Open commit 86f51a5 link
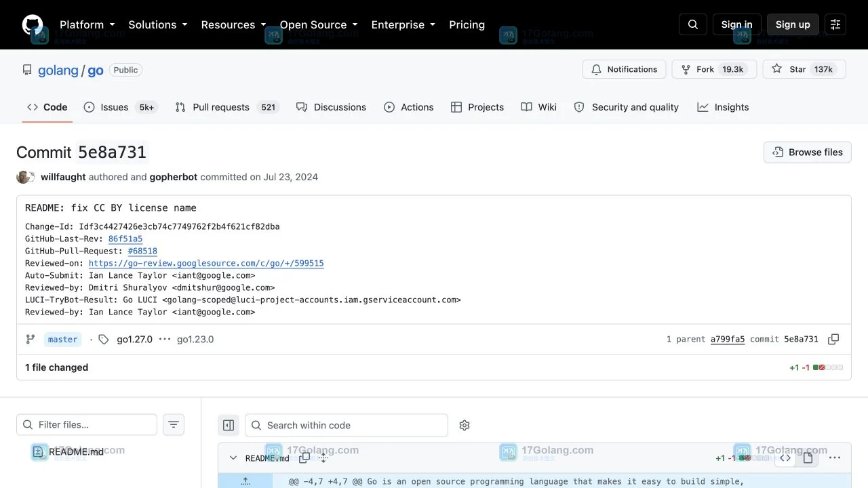Image resolution: width=868 pixels, height=488 pixels. [x=125, y=239]
